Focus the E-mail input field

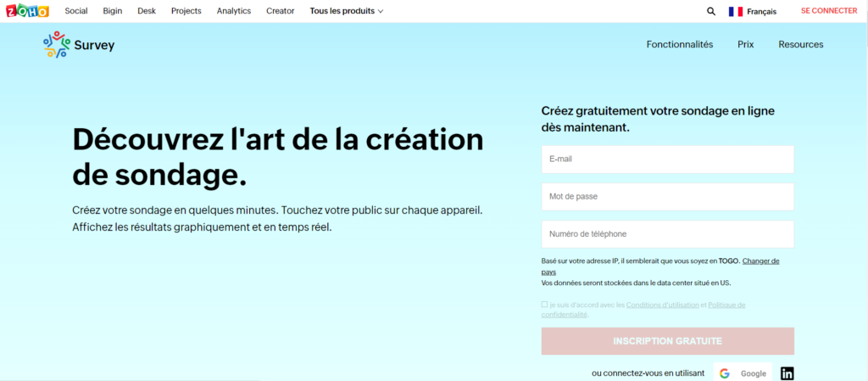pyautogui.click(x=668, y=159)
